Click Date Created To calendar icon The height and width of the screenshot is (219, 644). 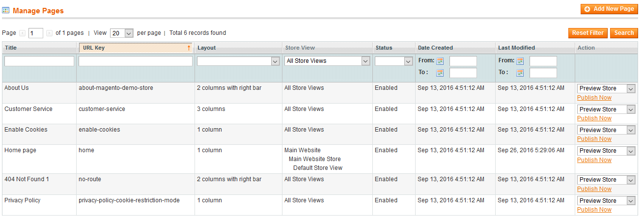click(x=440, y=73)
